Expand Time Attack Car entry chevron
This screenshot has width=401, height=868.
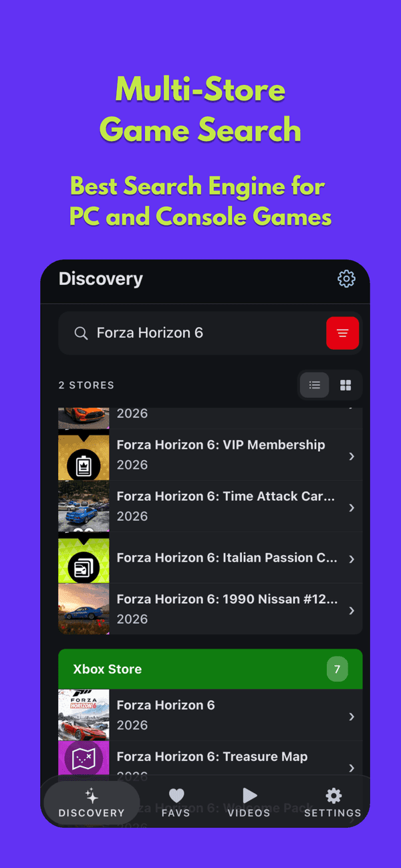coord(352,508)
